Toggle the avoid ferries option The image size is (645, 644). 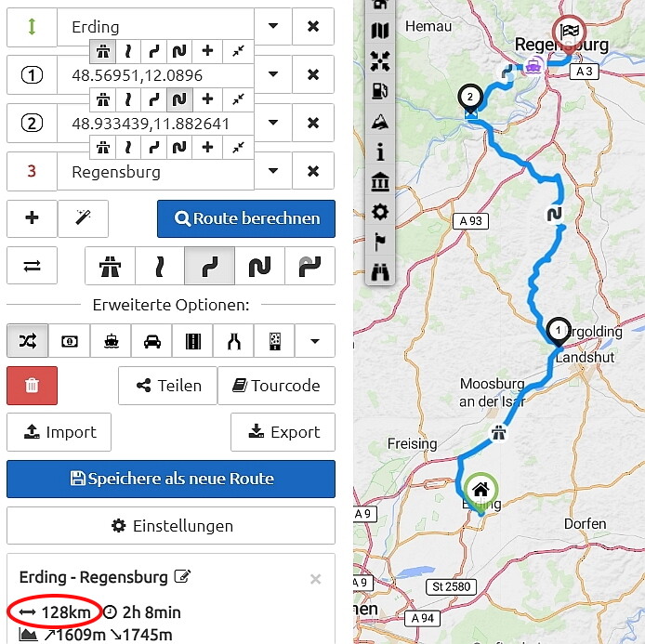point(112,341)
